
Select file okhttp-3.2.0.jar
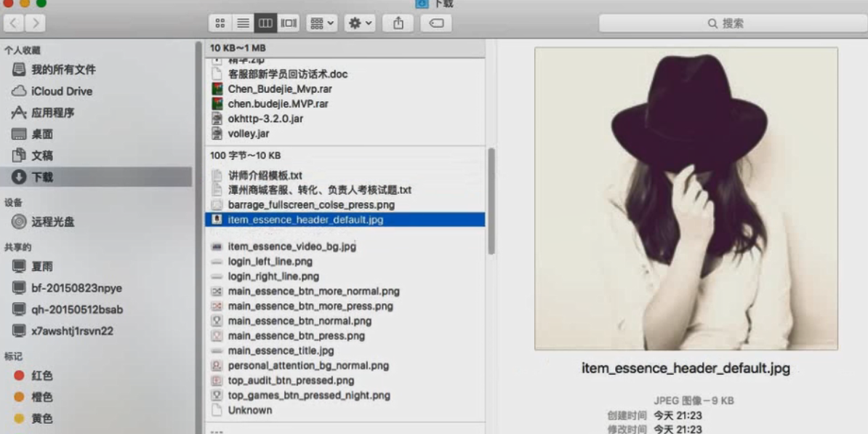point(265,118)
